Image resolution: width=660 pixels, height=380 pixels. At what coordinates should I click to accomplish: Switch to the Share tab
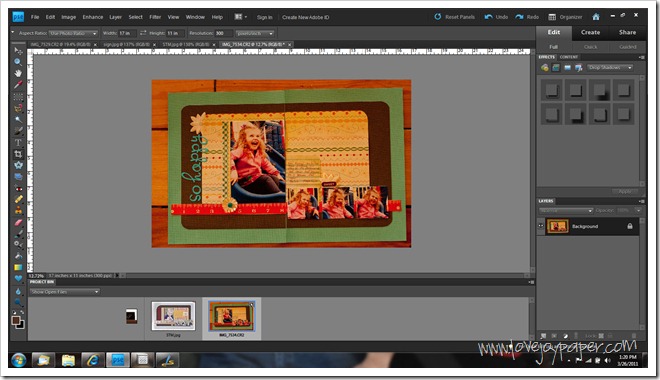(628, 32)
